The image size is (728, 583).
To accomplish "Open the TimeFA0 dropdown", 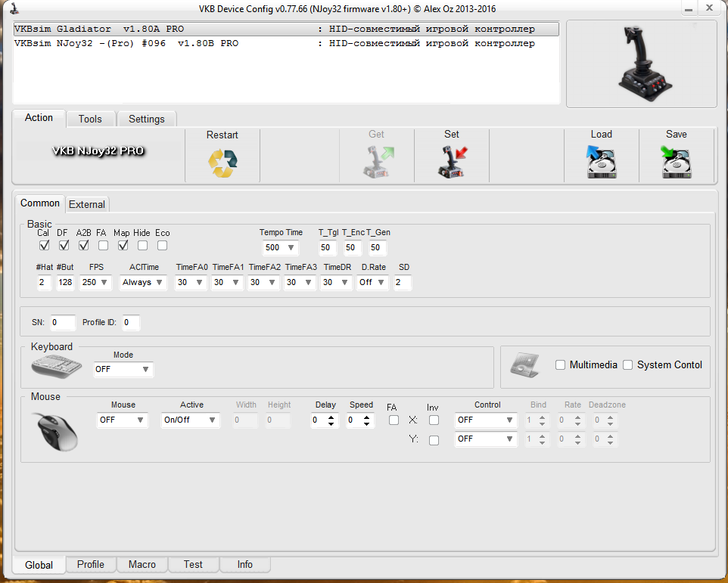I will click(191, 282).
